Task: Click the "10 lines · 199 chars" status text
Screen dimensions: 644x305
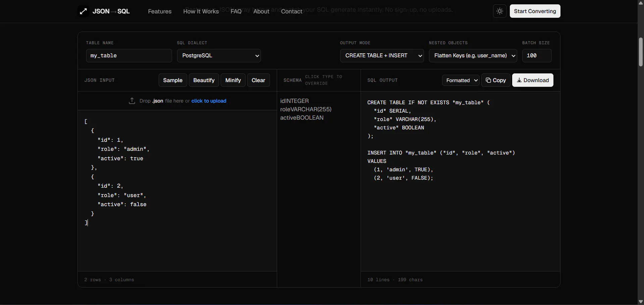Action: point(395,280)
